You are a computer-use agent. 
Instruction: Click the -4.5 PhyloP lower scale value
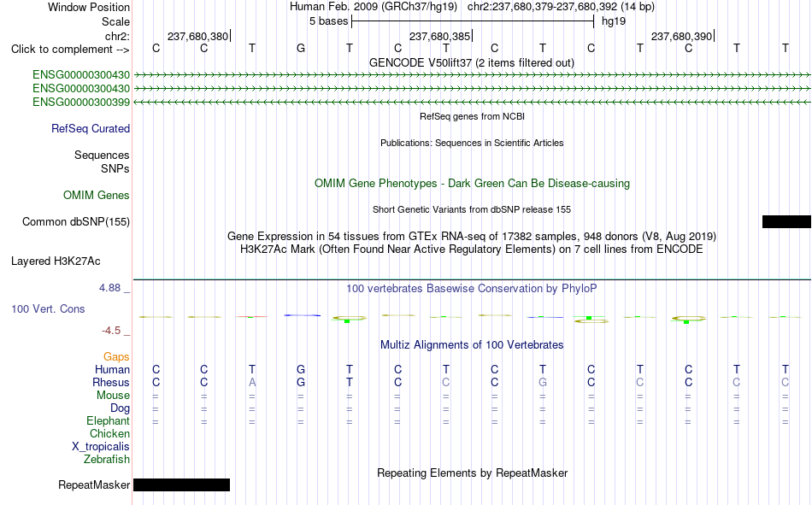click(111, 331)
